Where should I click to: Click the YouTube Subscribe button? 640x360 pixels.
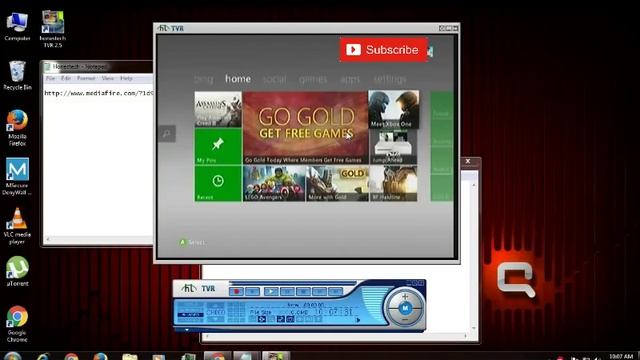click(x=383, y=50)
